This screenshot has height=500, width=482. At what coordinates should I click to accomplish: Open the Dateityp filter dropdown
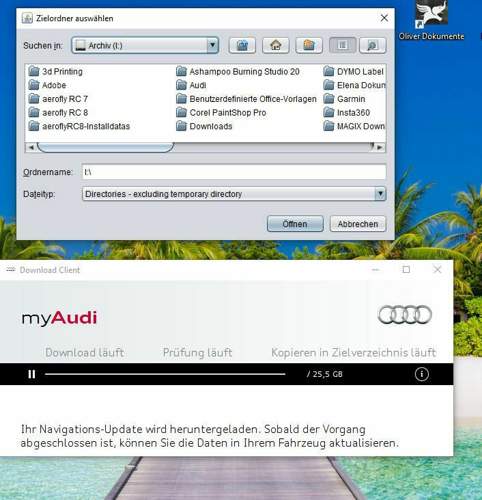click(x=234, y=194)
